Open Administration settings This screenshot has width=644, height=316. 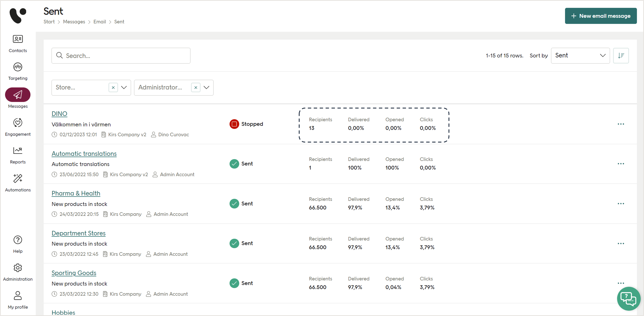pos(18,272)
